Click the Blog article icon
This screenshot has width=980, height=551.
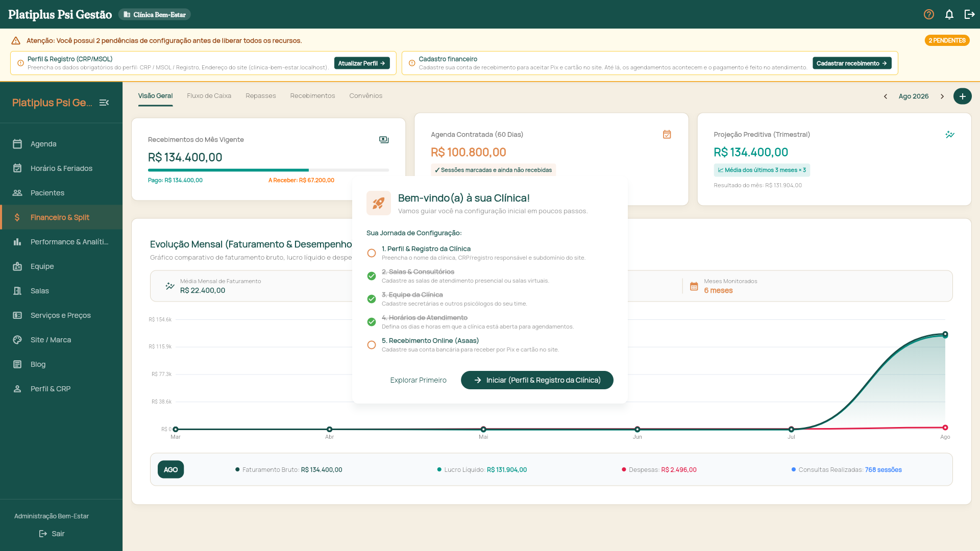[17, 364]
